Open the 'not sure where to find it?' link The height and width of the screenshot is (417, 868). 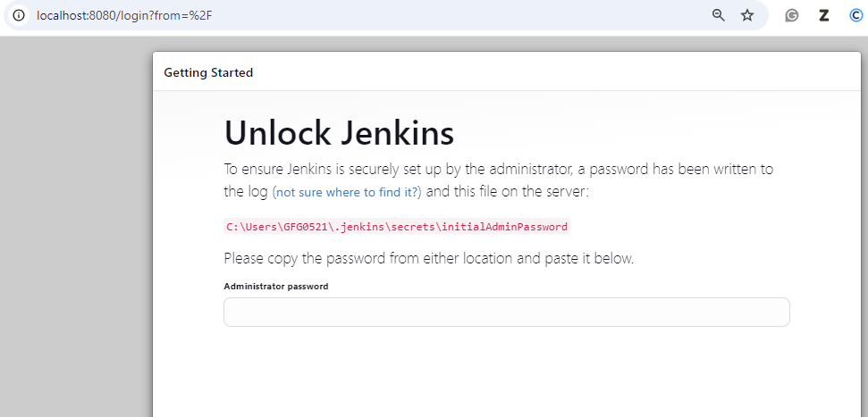[347, 192]
